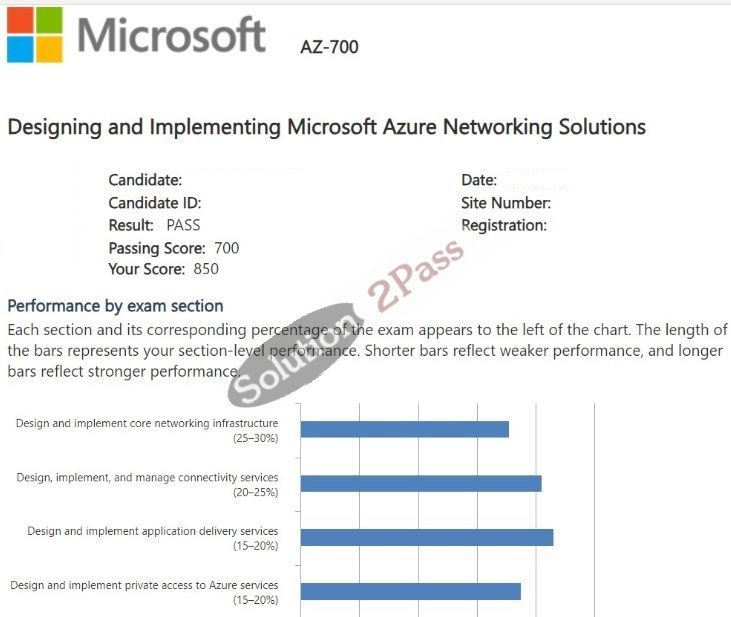Click the core networking infrastructure bar
731x617 pixels.
(x=405, y=429)
